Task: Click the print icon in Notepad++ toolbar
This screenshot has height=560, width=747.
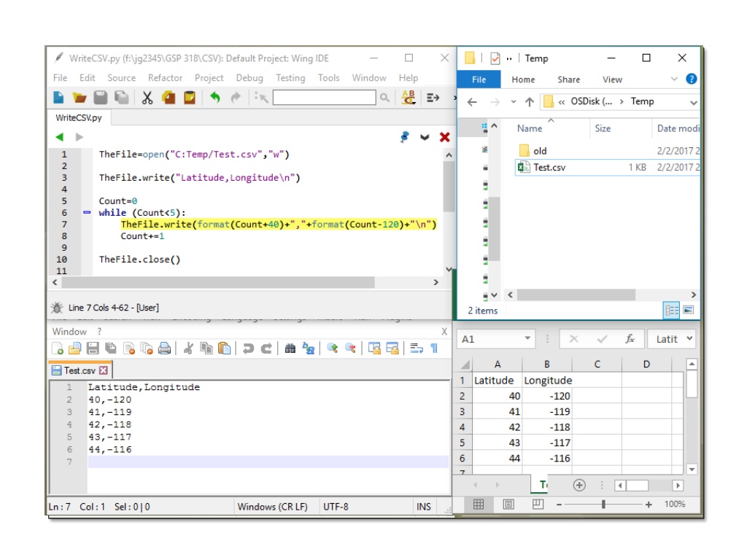Action: 164,349
